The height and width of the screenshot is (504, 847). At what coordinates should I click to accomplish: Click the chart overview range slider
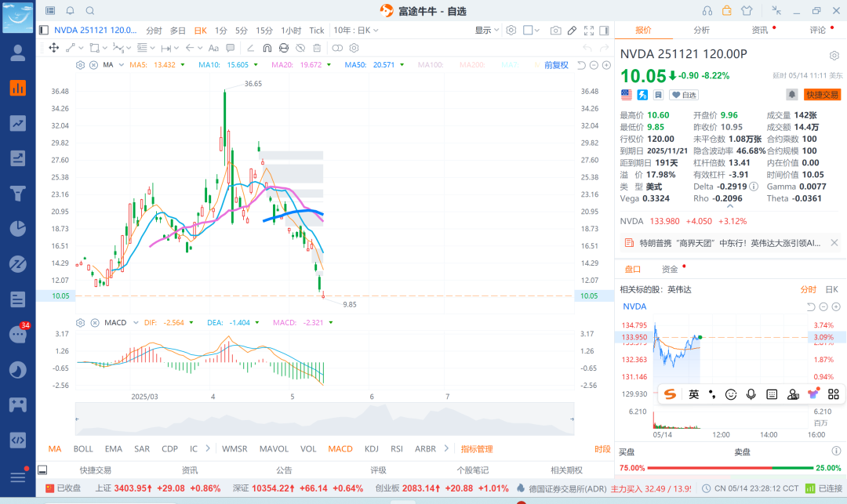click(325, 419)
